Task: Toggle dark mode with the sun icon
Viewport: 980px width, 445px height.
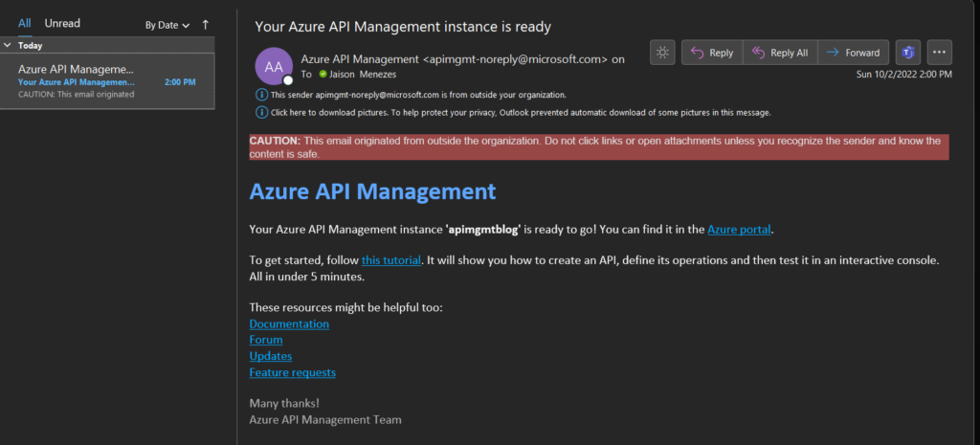Action: 662,53
